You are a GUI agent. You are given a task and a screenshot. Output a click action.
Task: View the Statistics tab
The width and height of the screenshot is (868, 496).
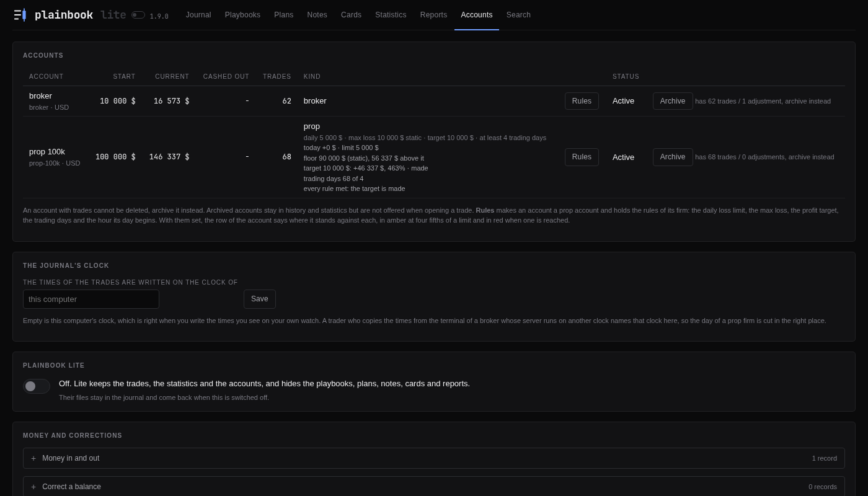[x=391, y=15]
